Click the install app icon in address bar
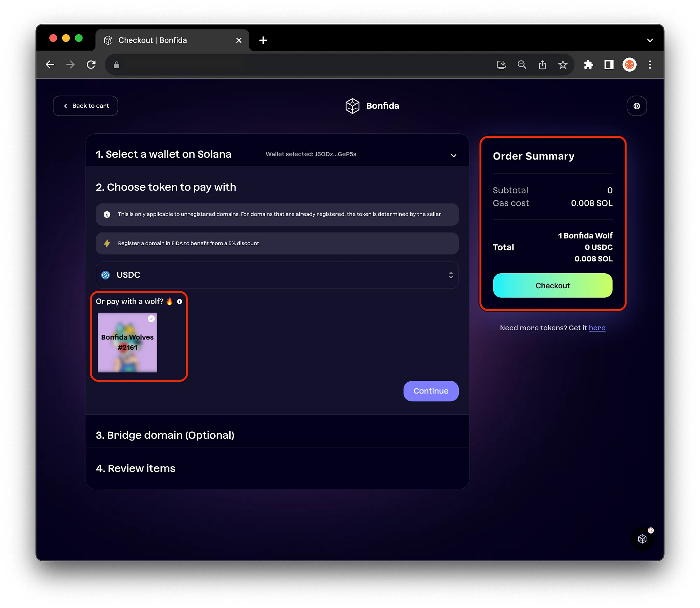The height and width of the screenshot is (608, 700). tap(501, 65)
